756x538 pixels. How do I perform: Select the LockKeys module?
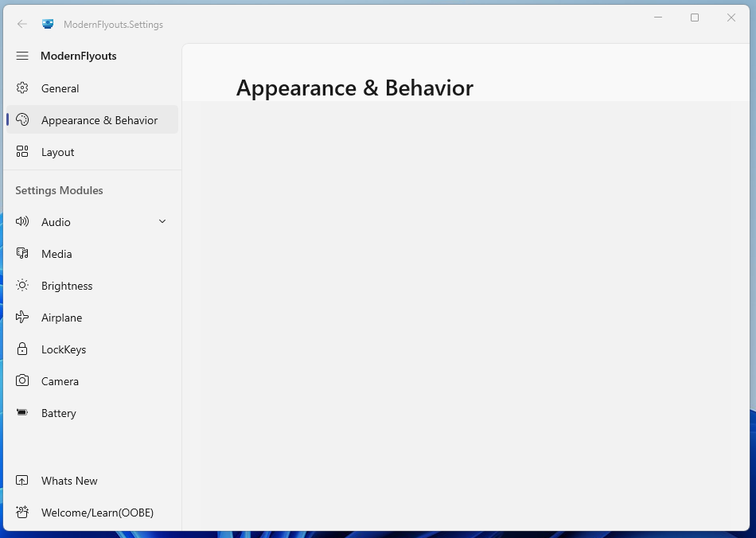92,349
